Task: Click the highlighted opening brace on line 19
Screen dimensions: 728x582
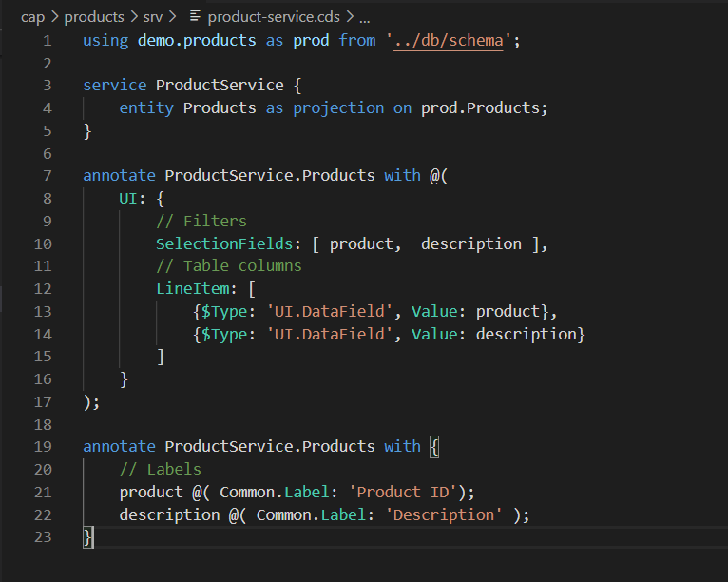Action: click(434, 447)
